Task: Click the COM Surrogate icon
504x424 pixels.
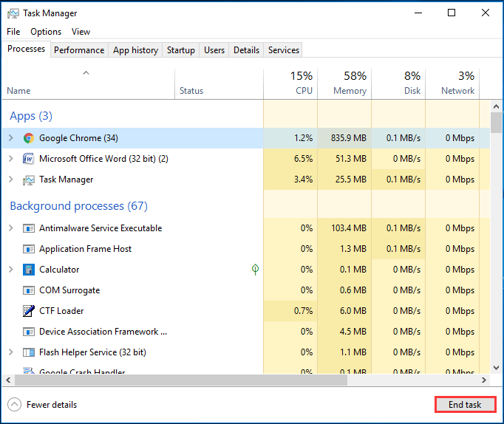Action: 29,290
